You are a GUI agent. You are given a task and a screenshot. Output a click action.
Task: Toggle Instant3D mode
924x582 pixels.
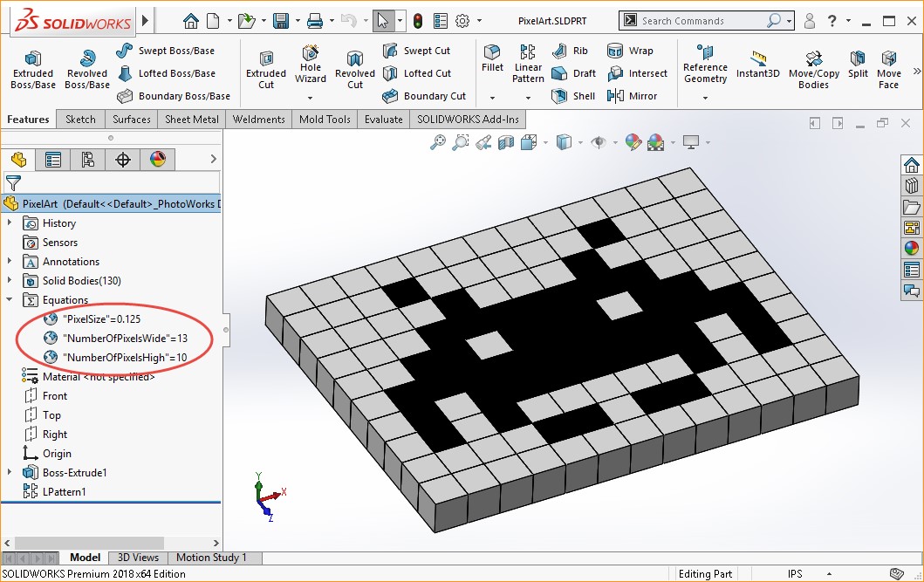click(758, 65)
